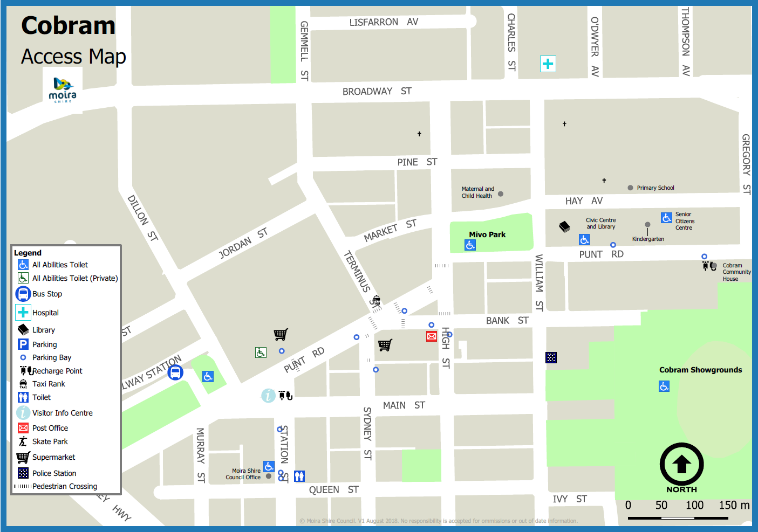Image resolution: width=758 pixels, height=532 pixels.
Task: Select the supermarket cart icon beside the post office
Action: coord(385,345)
